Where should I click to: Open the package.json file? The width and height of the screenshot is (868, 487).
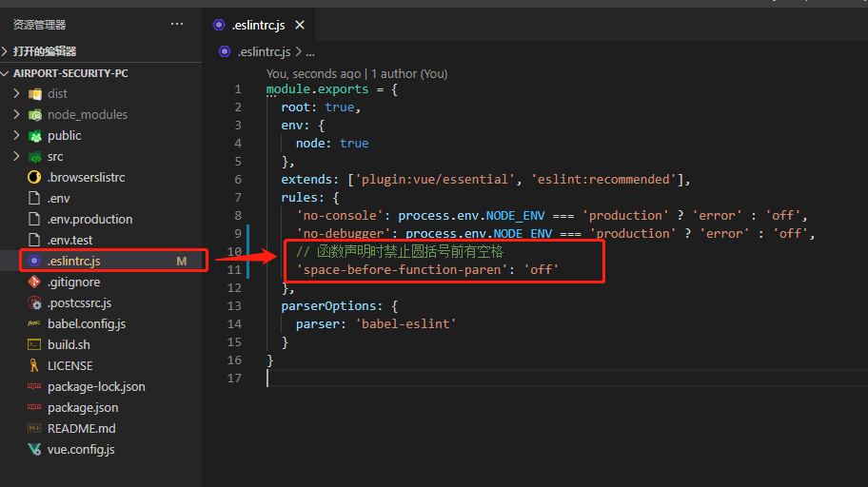[x=83, y=408]
